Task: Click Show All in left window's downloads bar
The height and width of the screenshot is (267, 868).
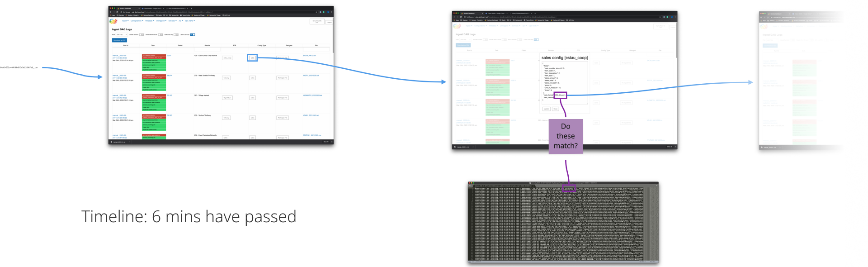Action: click(326, 142)
